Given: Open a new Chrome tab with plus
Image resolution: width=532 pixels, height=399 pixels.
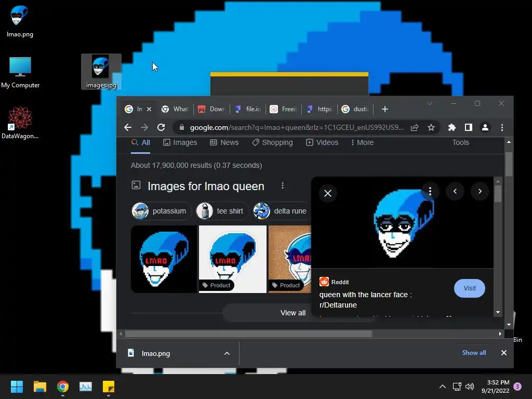Looking at the screenshot, I should click(x=385, y=109).
